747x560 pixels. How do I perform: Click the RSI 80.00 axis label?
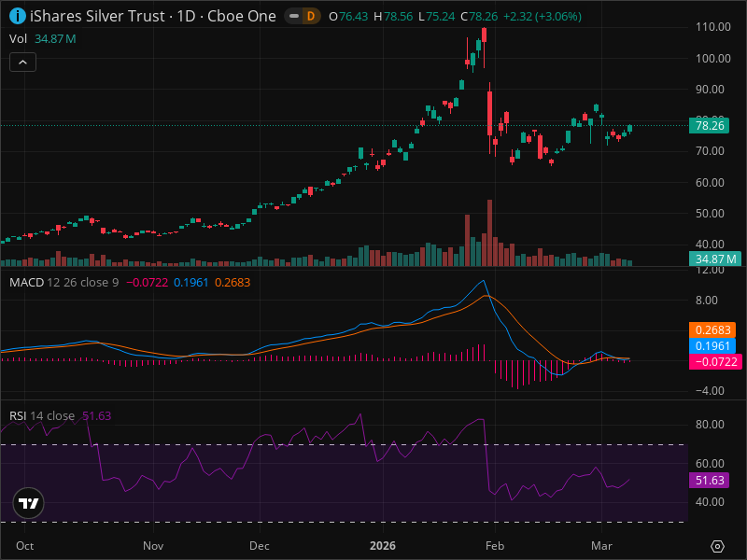[710, 425]
